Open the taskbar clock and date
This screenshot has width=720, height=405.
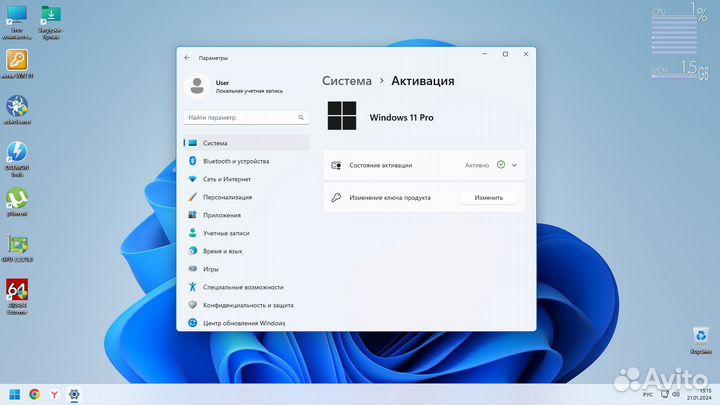click(x=699, y=394)
